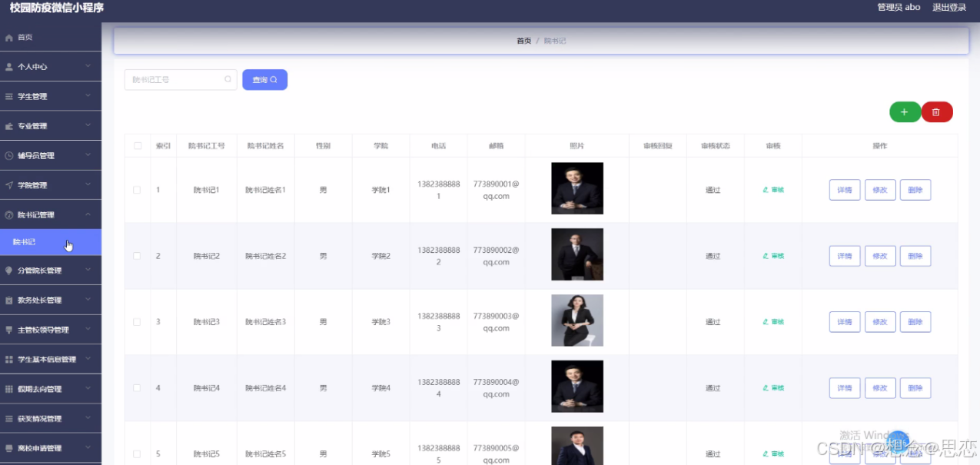
Task: Open 学生基本信息管理 menu label
Action: pyautogui.click(x=47, y=359)
